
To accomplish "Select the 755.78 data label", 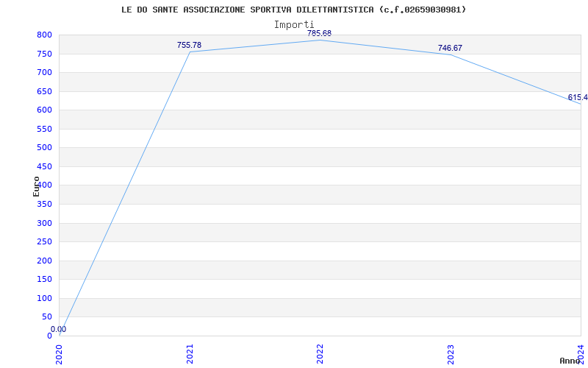I will (x=189, y=45).
